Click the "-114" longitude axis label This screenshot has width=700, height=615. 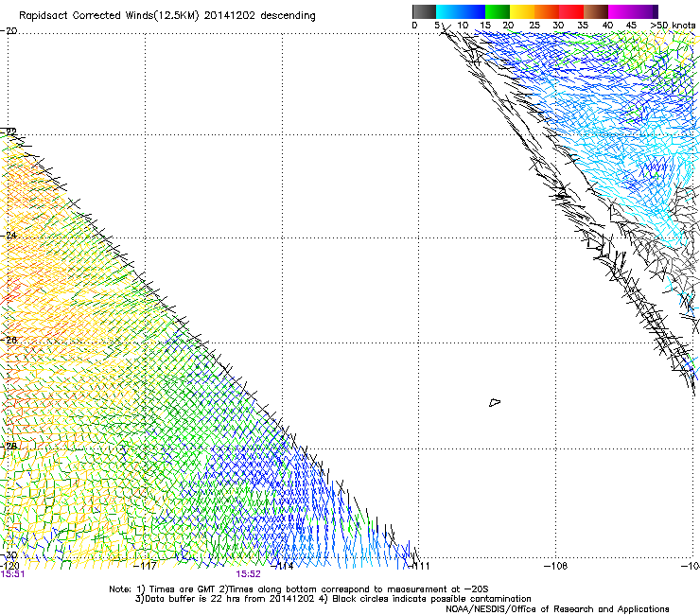click(282, 566)
